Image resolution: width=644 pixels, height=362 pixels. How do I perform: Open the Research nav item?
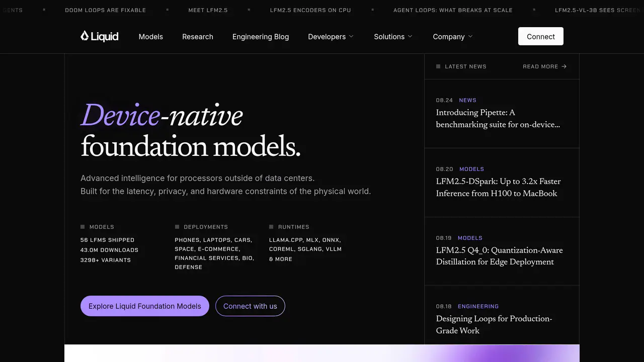pyautogui.click(x=198, y=37)
